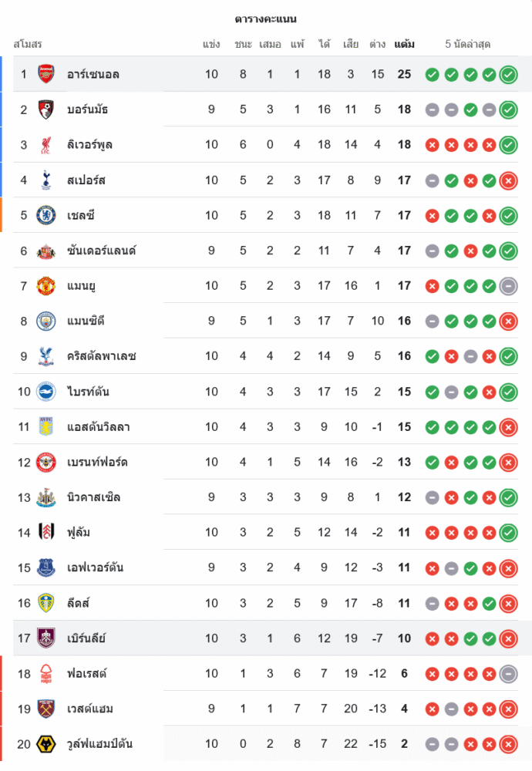
Task: Click Arsenal's latest match win indicator
Action: pos(508,75)
